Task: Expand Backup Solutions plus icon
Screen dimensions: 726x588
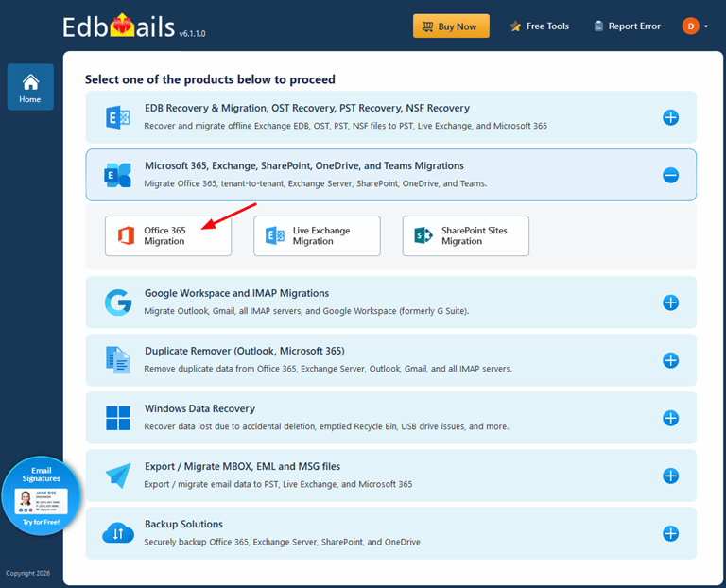Action: point(670,533)
